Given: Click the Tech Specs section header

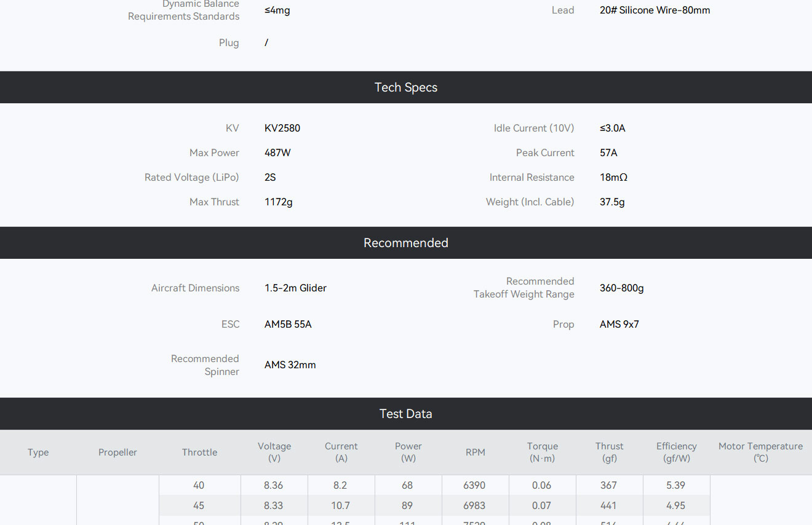Looking at the screenshot, I should [406, 87].
